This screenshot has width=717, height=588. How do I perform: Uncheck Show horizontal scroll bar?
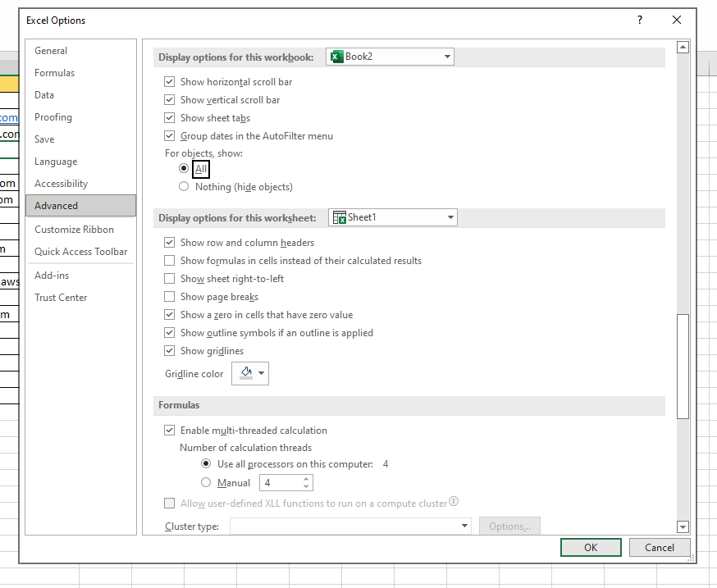point(169,81)
